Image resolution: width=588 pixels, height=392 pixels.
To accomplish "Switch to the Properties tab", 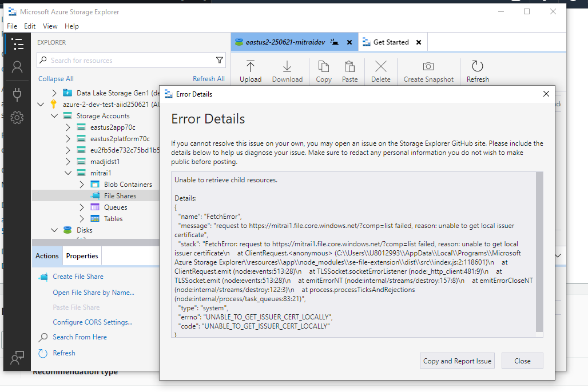I will click(x=82, y=256).
